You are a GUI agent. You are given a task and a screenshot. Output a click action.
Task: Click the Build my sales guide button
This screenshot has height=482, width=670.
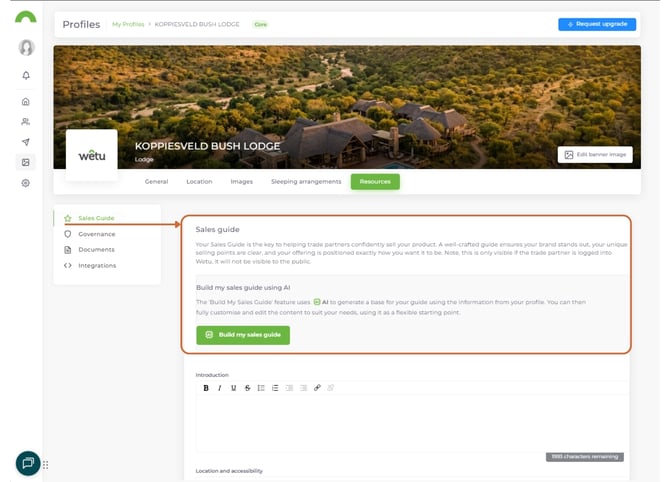click(x=243, y=334)
